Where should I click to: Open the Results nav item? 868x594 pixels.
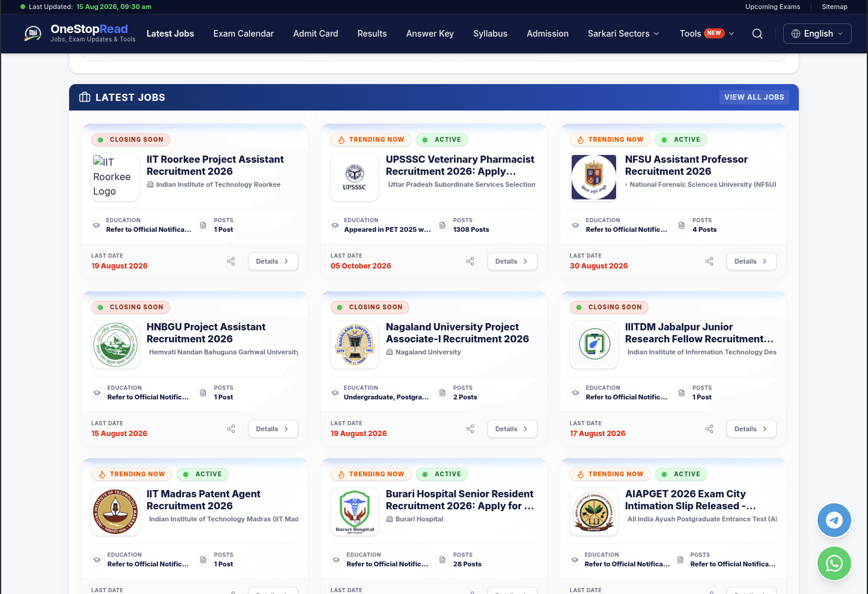[372, 34]
